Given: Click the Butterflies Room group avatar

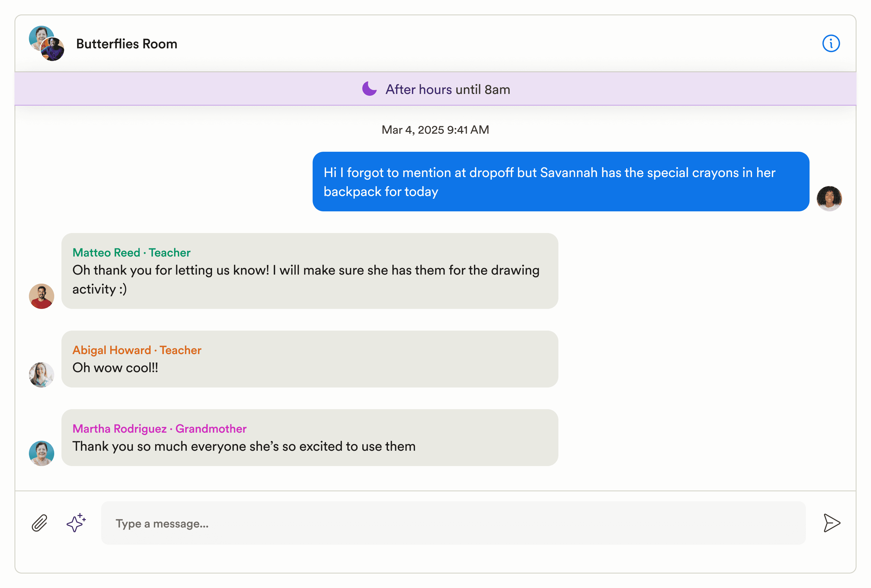Looking at the screenshot, I should [x=46, y=43].
